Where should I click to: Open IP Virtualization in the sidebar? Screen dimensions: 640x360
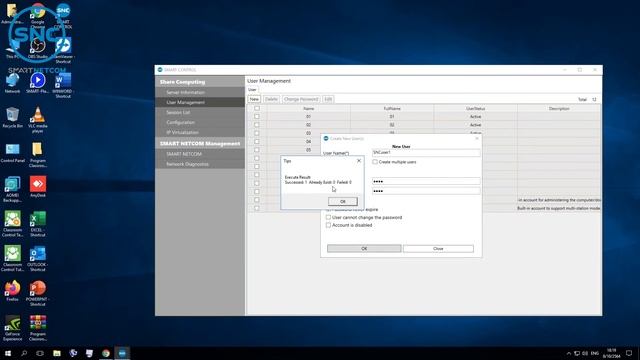[x=200, y=132]
